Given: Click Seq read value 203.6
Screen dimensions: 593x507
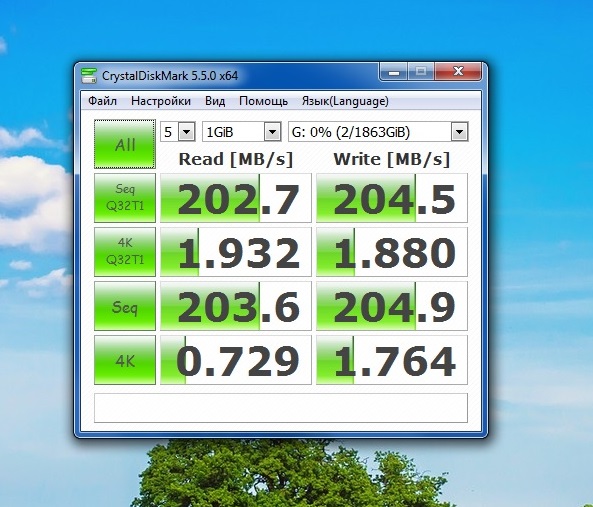Looking at the screenshot, I should [236, 306].
